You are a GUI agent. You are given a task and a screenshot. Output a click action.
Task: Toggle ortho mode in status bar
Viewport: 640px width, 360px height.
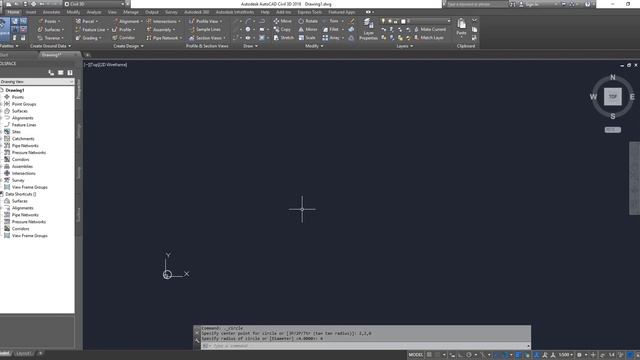[460, 355]
